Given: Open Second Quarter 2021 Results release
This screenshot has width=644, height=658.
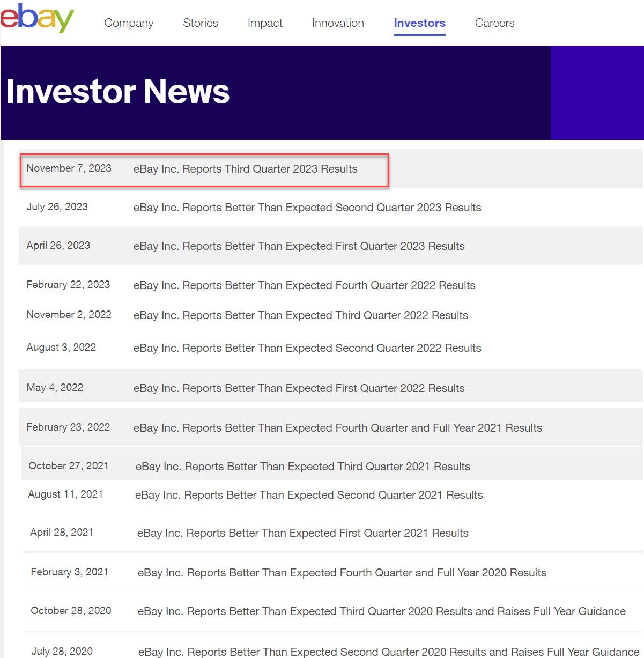Looking at the screenshot, I should 309,495.
